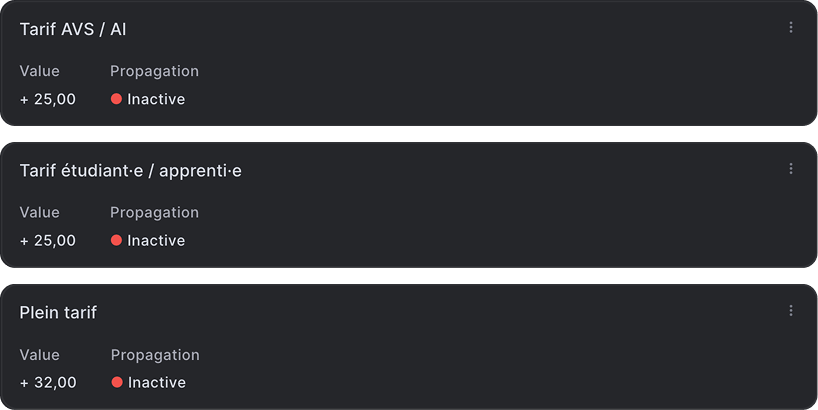Select the Tarif AVS / AI title
The width and height of the screenshot is (818, 410).
pyautogui.click(x=73, y=30)
